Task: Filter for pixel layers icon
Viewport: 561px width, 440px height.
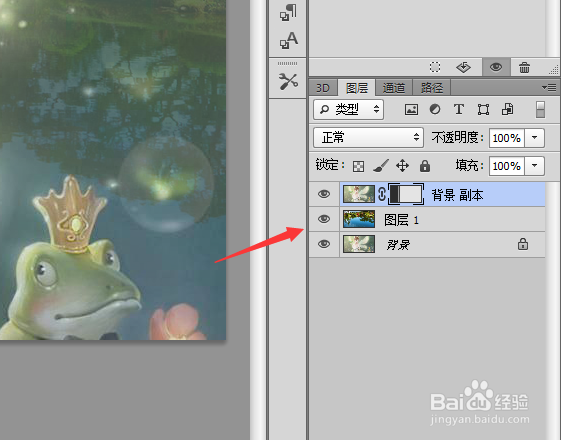Action: 411,109
